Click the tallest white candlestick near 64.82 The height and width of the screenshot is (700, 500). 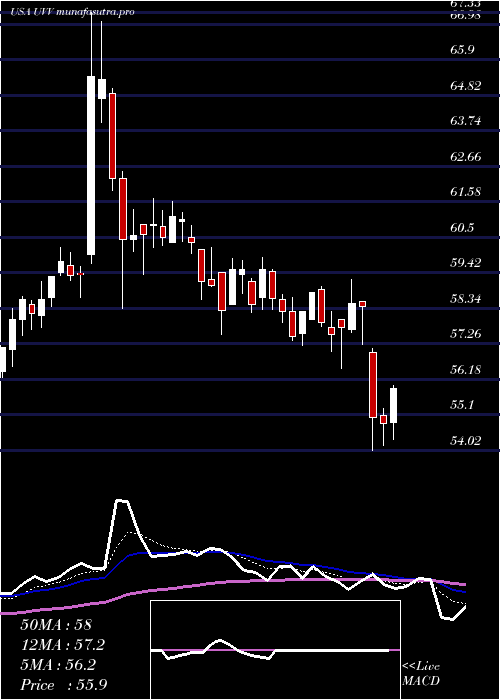(91, 165)
